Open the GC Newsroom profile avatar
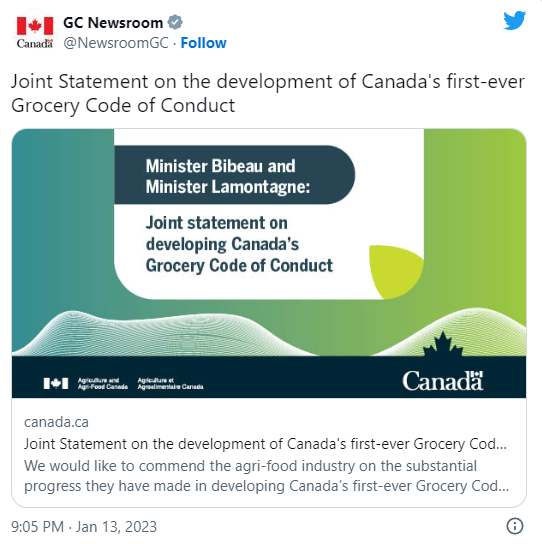This screenshot has height=544, width=542. click(35, 32)
